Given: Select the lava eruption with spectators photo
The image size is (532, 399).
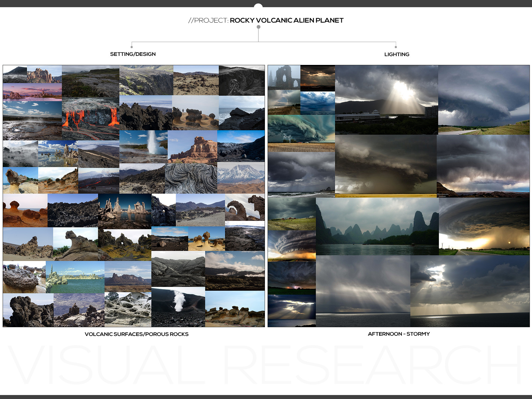Looking at the screenshot, I should point(99,181).
